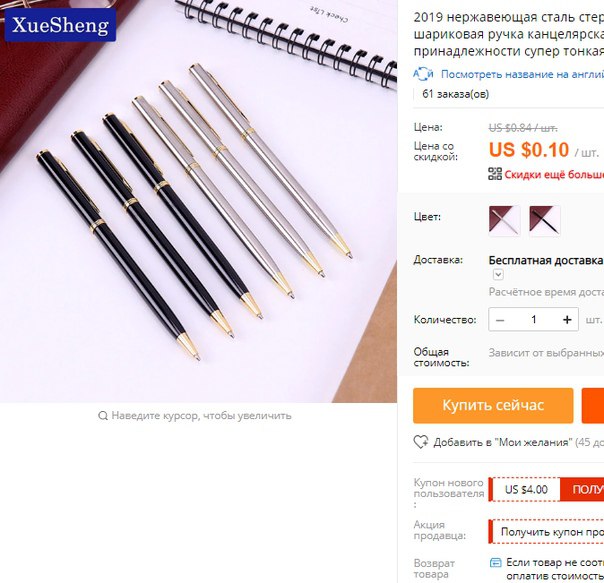604x583 pixels.
Task: Click the Купить сейчас button
Action: click(x=493, y=405)
